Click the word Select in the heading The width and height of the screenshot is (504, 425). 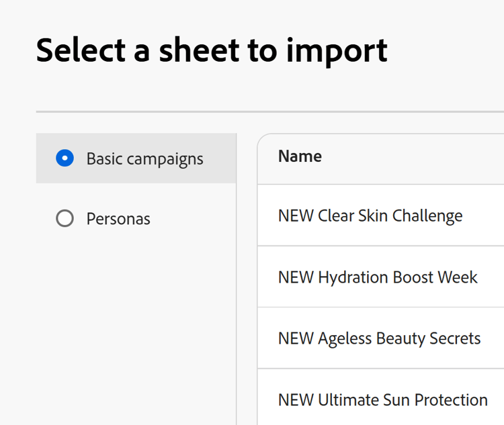tap(80, 50)
